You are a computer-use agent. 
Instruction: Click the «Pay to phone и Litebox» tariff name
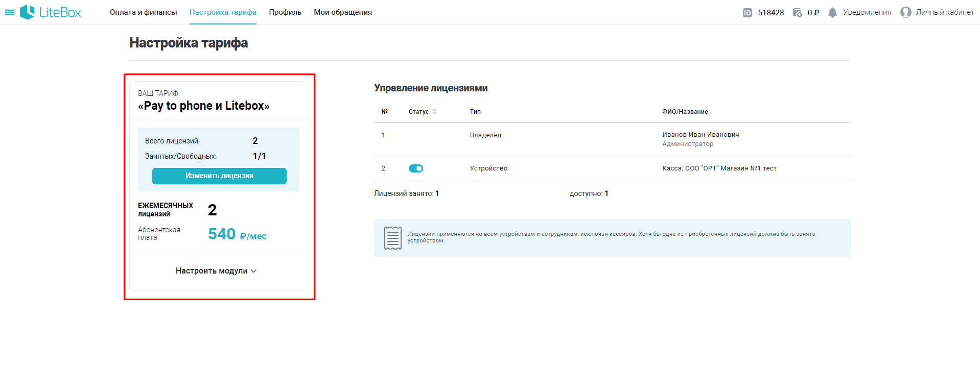pyautogui.click(x=203, y=106)
